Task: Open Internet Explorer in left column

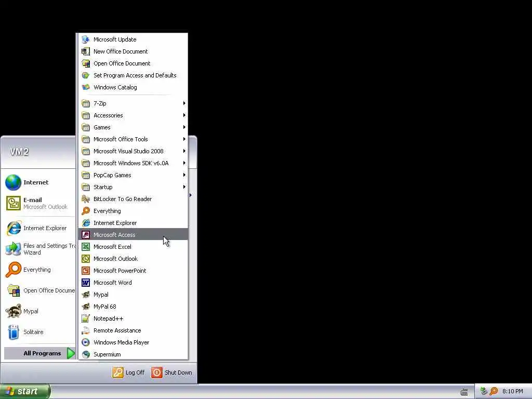Action: (39, 229)
